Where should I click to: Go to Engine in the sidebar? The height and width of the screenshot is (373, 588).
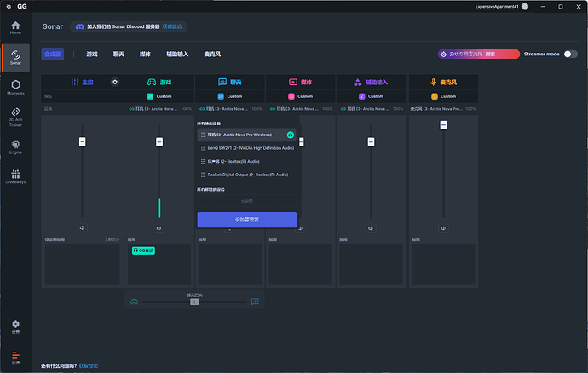pyautogui.click(x=15, y=146)
